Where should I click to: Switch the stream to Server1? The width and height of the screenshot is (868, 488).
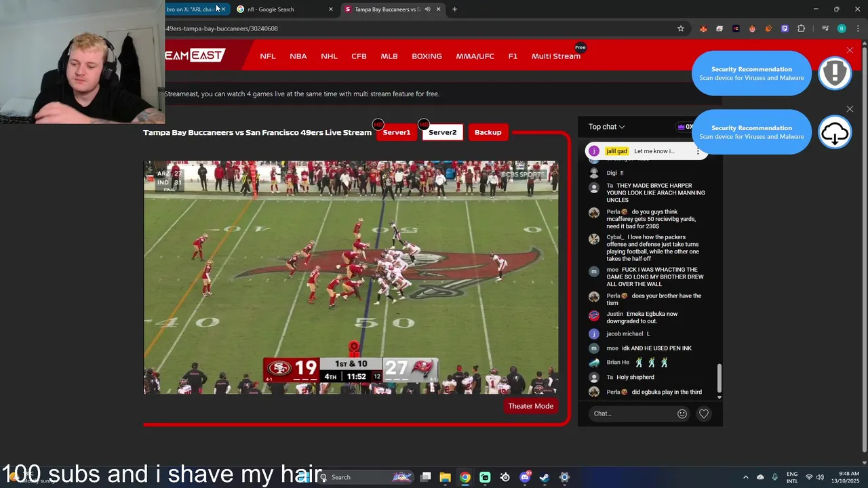(397, 132)
